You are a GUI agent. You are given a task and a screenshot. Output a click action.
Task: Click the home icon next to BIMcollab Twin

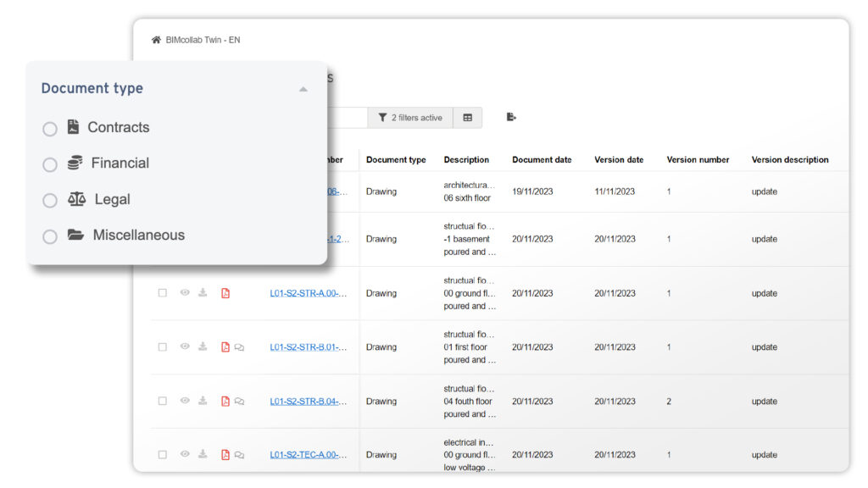point(156,40)
